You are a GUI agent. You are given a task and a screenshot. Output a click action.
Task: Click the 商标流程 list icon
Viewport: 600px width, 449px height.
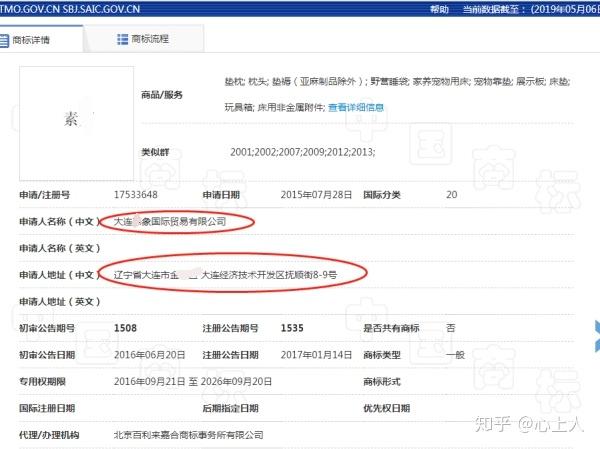pyautogui.click(x=122, y=39)
